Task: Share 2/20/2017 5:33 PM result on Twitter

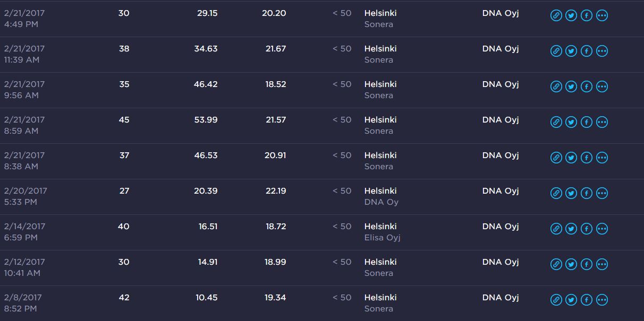Action: (571, 193)
